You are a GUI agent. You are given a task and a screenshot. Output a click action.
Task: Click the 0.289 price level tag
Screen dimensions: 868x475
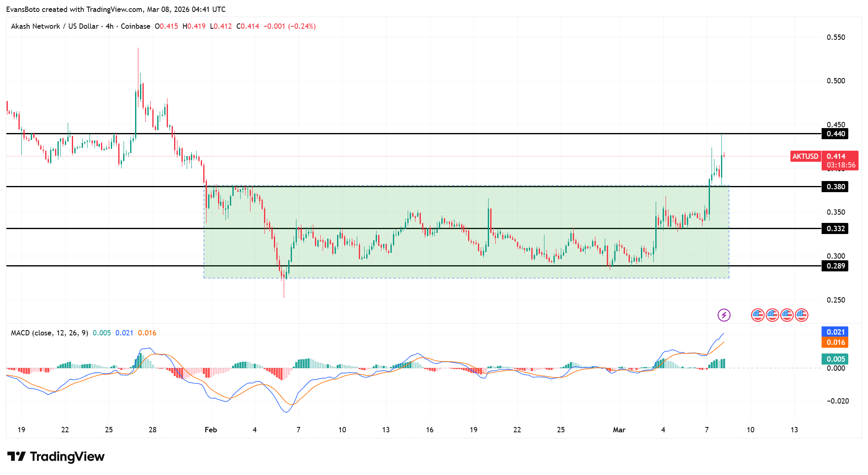(x=834, y=266)
